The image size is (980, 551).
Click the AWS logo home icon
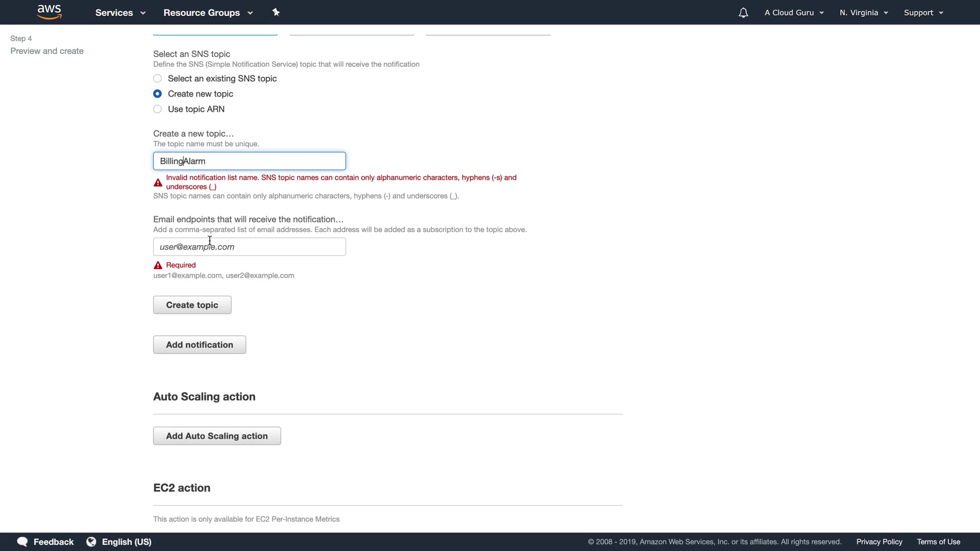(50, 12)
